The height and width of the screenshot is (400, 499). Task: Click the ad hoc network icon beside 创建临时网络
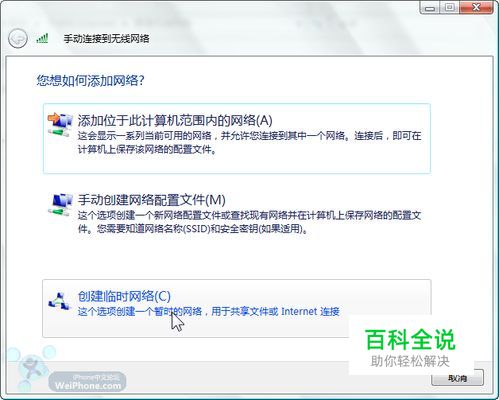(59, 301)
